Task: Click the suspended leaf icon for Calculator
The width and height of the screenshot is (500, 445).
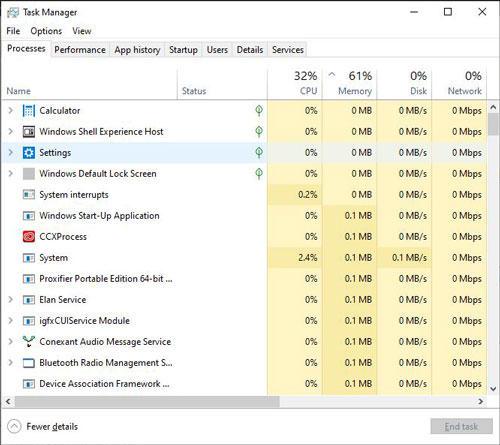Action: [x=259, y=111]
